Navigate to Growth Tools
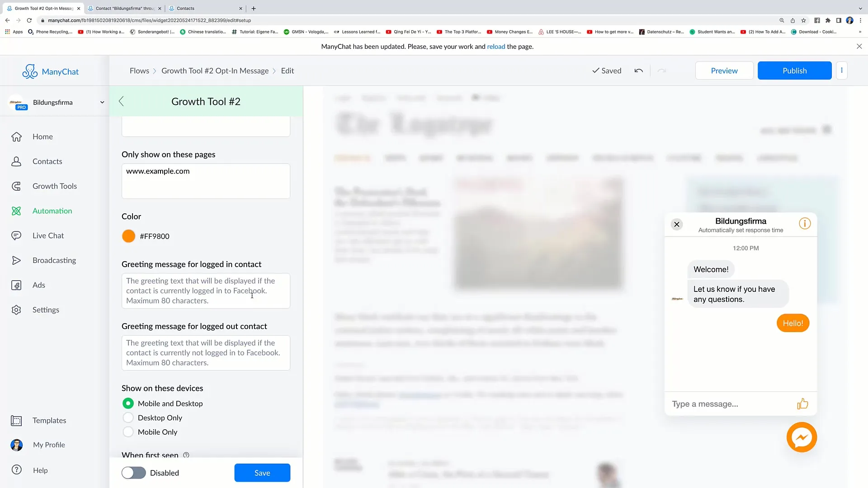 pyautogui.click(x=55, y=186)
